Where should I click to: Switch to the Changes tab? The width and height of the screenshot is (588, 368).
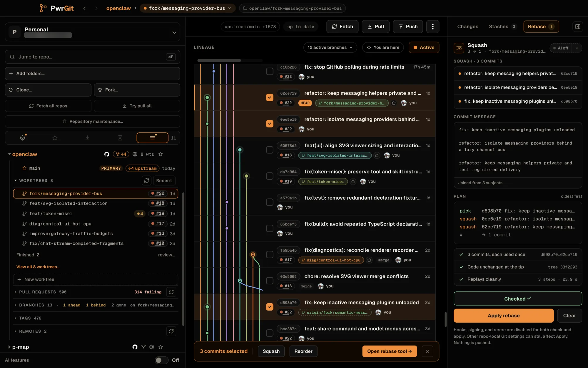click(x=467, y=26)
